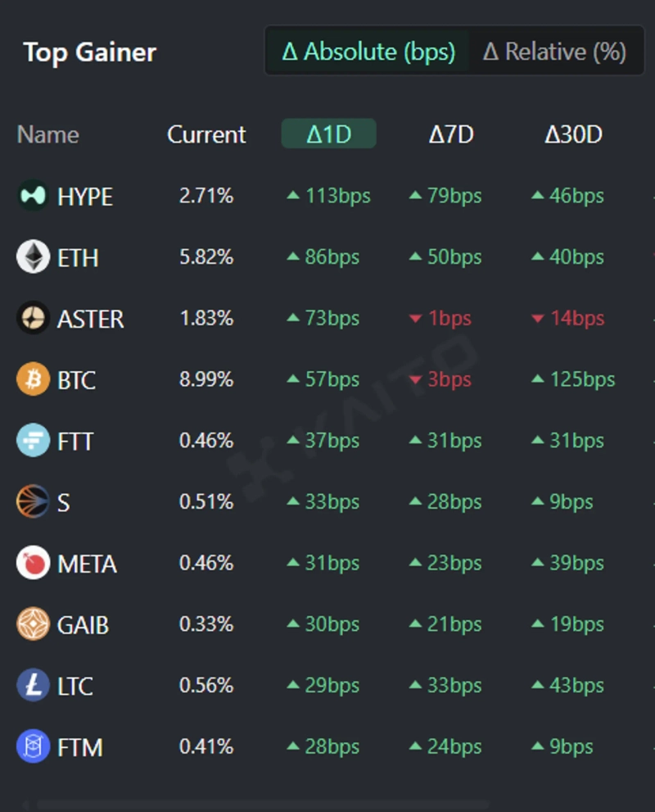Click the red META token icon

(x=34, y=563)
